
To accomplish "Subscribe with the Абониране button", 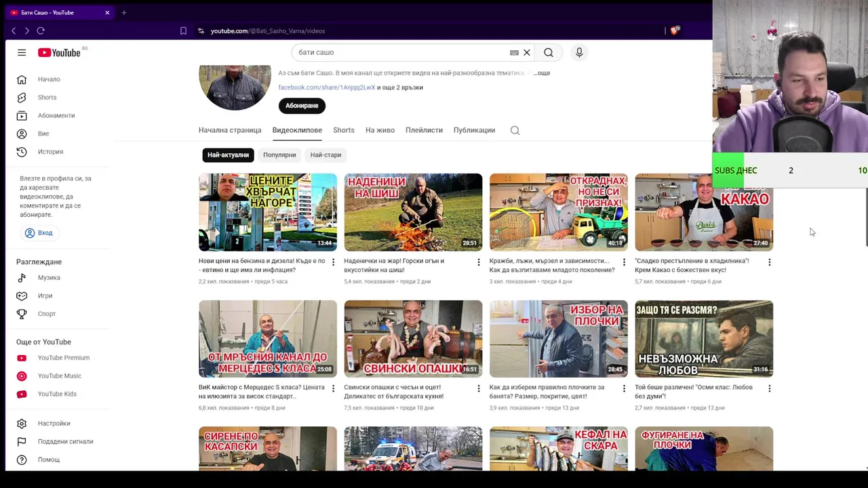I will click(302, 106).
